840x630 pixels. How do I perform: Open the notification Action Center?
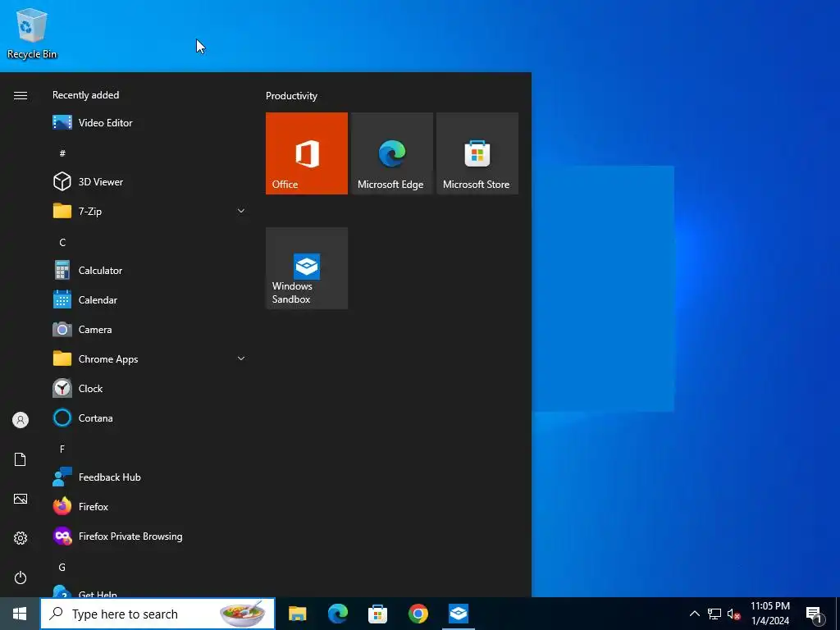pyautogui.click(x=815, y=614)
